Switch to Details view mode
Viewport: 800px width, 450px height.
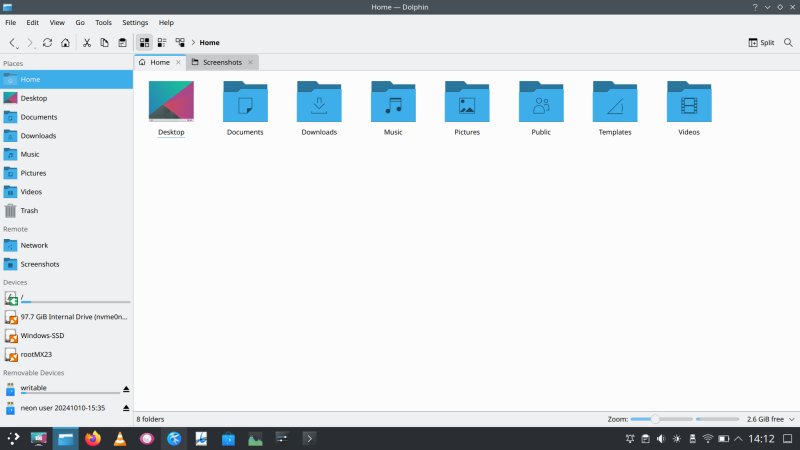180,43
